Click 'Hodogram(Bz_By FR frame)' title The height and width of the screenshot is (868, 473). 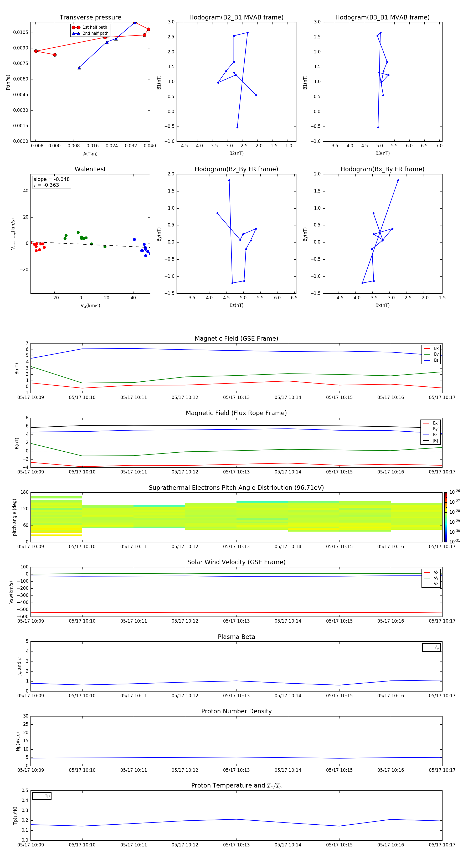tap(236, 169)
